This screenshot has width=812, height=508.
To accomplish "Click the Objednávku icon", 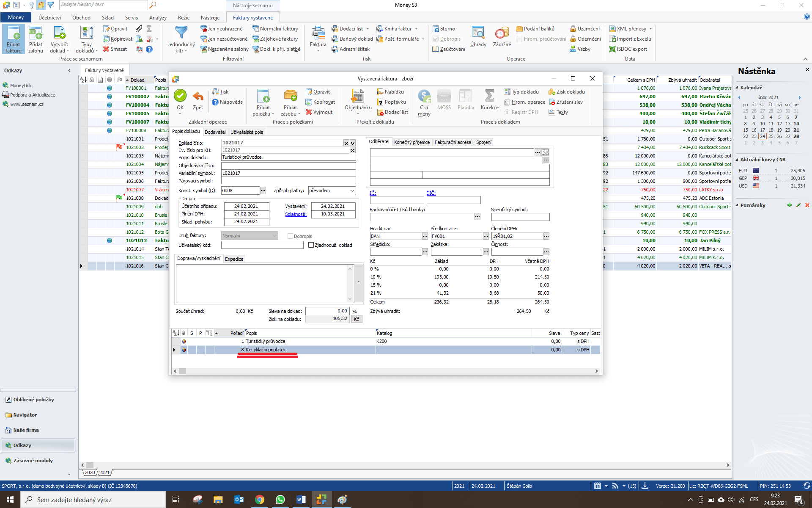I will [x=358, y=96].
